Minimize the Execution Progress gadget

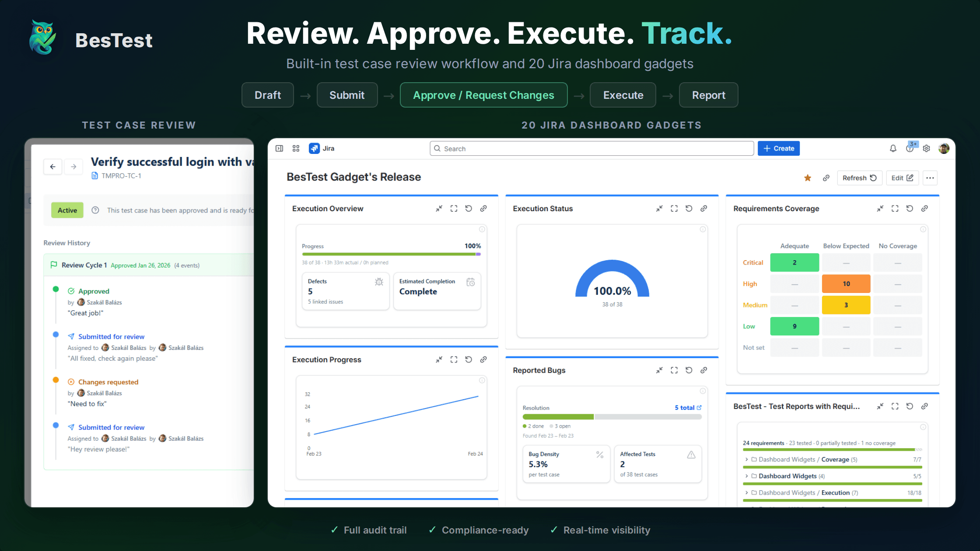pos(439,359)
